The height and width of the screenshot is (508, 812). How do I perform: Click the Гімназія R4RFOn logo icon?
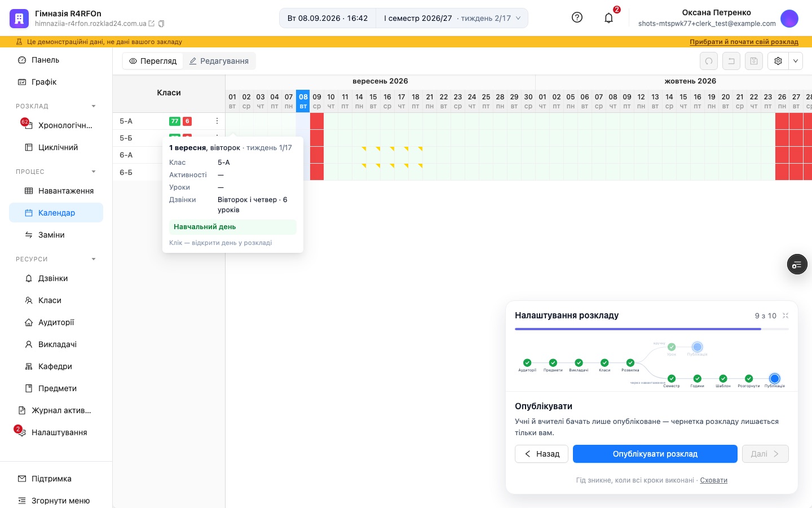[19, 18]
